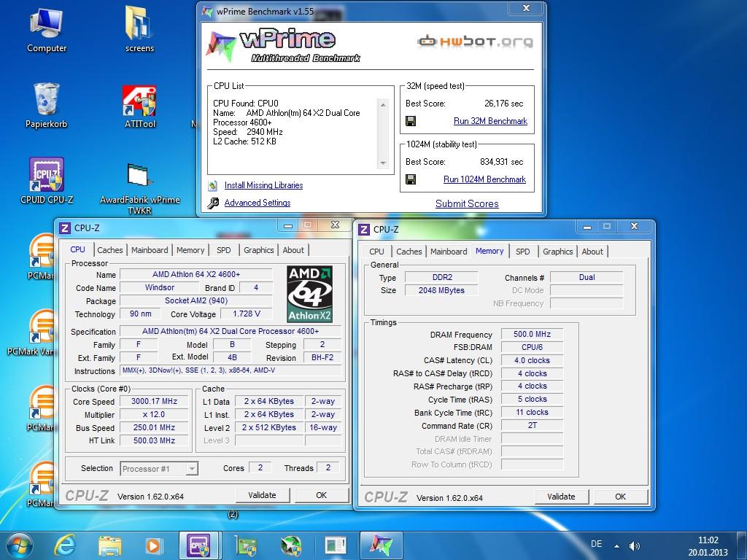747x560 pixels.
Task: Click the CPU List scrollbar down arrow
Action: pyautogui.click(x=383, y=163)
